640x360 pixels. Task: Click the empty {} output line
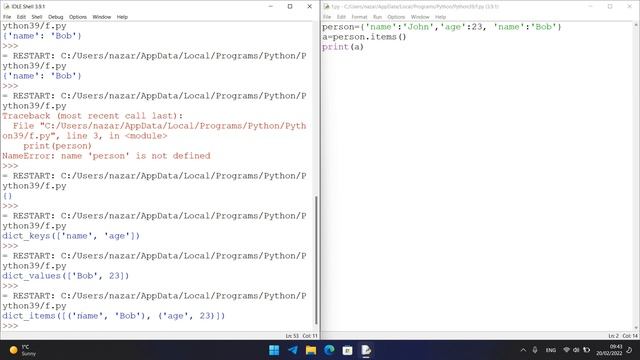coord(7,196)
